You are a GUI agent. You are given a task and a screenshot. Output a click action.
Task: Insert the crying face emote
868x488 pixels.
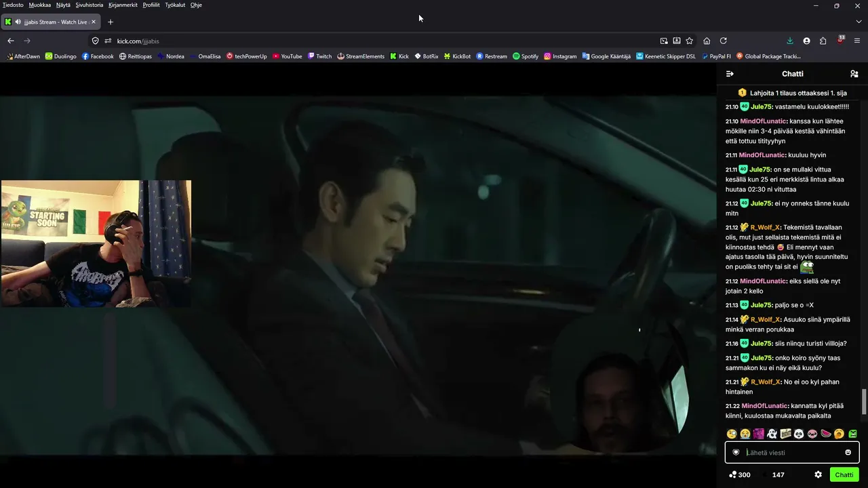click(x=745, y=434)
